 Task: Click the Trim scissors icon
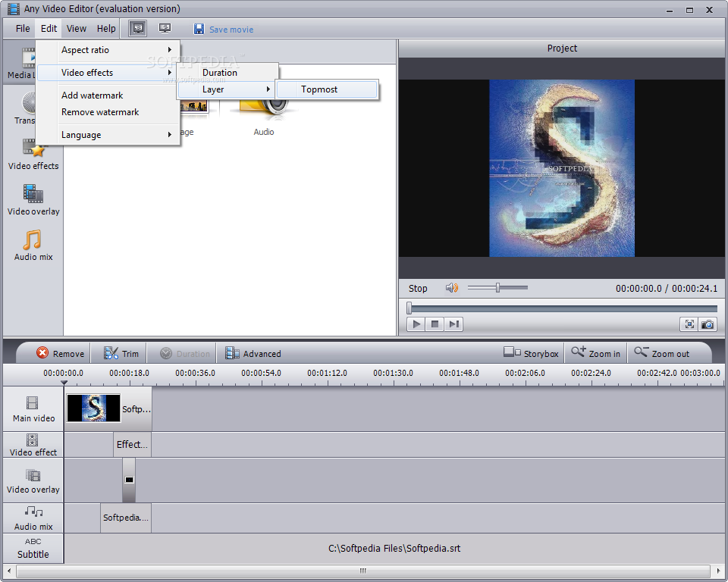pyautogui.click(x=111, y=352)
